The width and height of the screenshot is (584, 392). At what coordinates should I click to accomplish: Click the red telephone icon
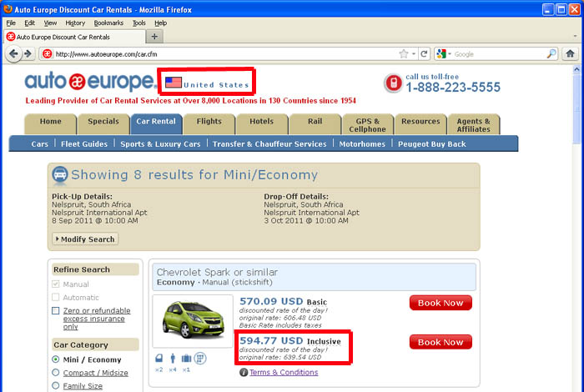(393, 83)
